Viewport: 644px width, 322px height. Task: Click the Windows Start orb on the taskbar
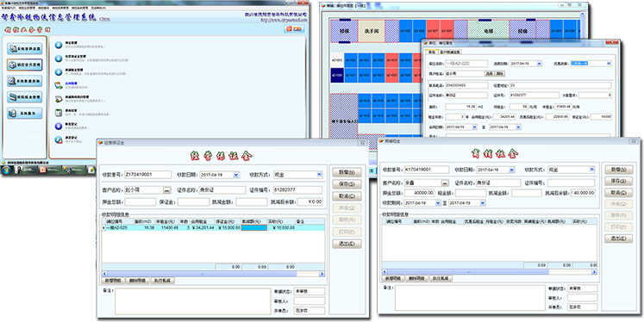pos(7,170)
